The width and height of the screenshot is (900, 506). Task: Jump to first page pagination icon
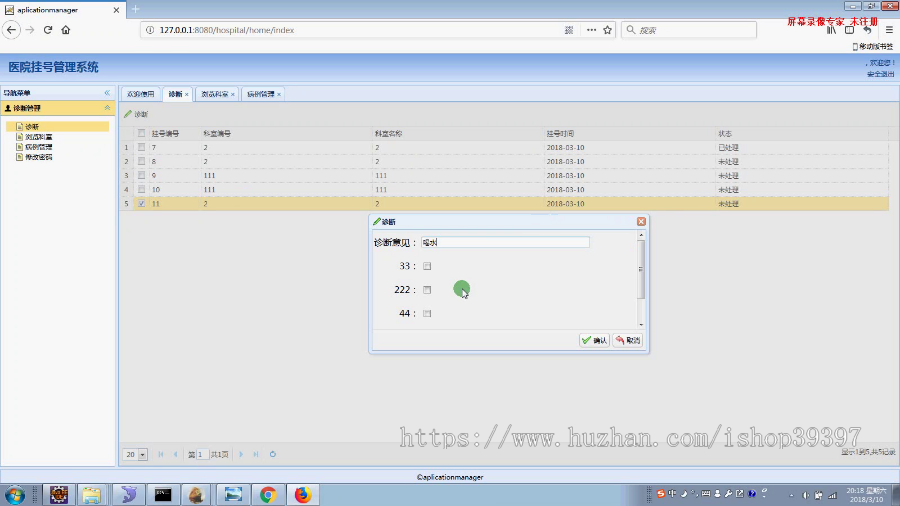(161, 454)
